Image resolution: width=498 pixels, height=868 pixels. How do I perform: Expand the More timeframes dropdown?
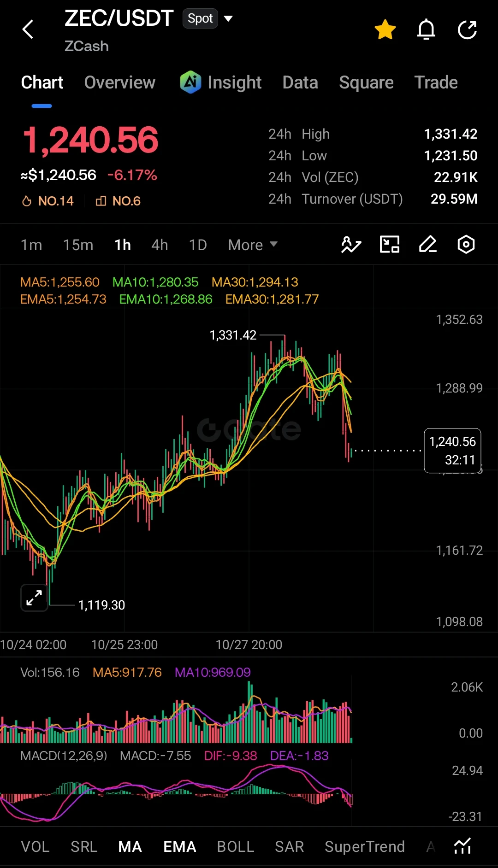(x=253, y=245)
